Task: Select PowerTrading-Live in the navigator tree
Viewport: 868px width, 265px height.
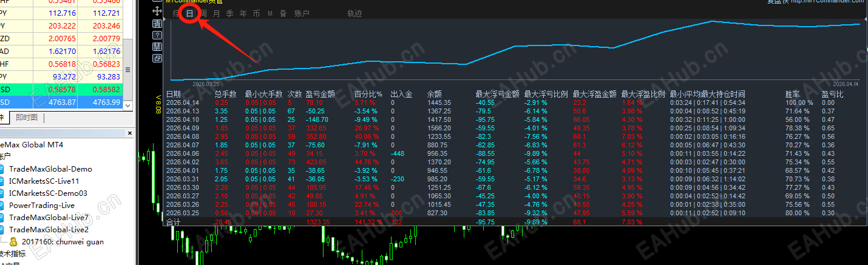Action: tap(42, 206)
